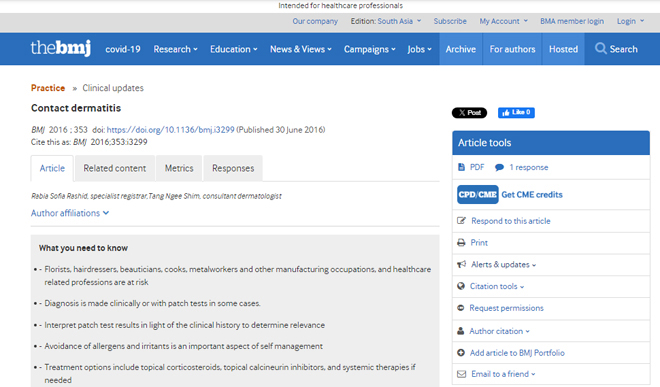
Task: Click the Contact dermatitis article title
Action: [x=76, y=108]
